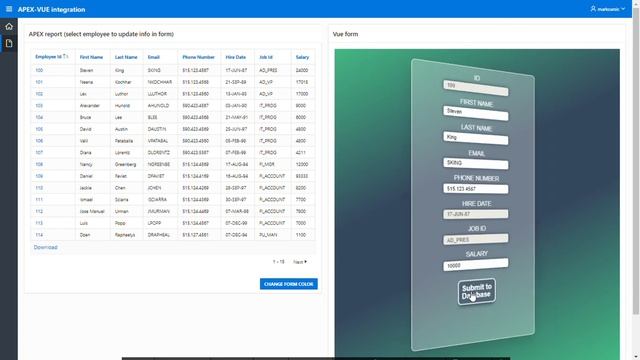Viewport: 640px width, 360px height.
Task: Sort by Phone Number column header
Action: 198,57
